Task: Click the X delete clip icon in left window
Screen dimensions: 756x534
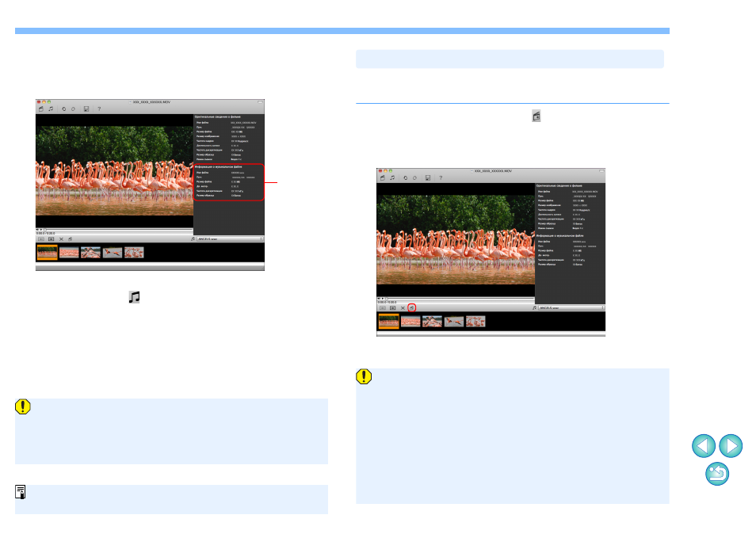Action: (x=61, y=239)
